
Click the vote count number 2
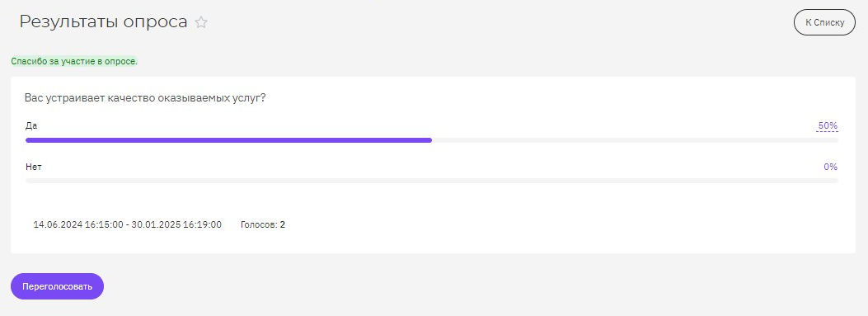point(282,225)
